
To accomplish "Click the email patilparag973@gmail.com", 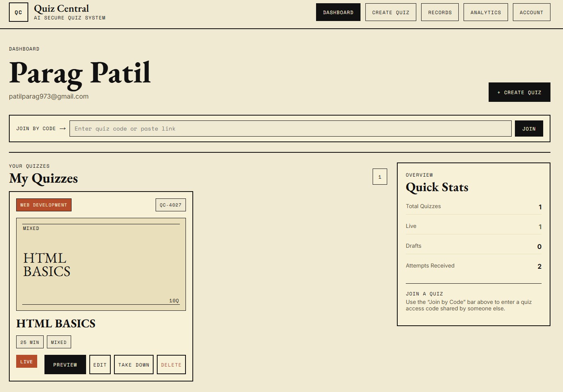I will pyautogui.click(x=49, y=96).
